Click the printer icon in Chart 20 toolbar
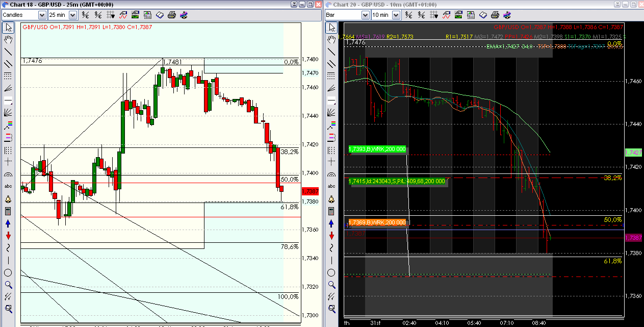 (494, 15)
